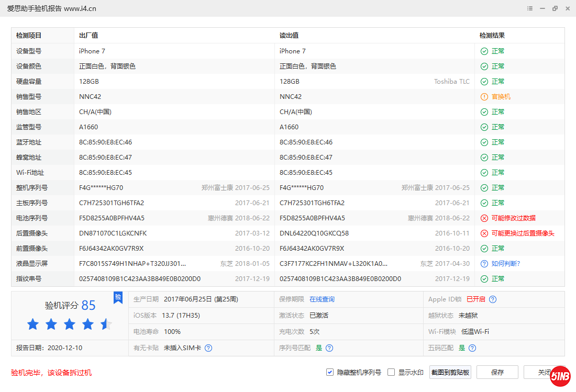The height and width of the screenshot is (392, 576).
Task: Click the green check icon in Wi-Fi地址 row
Action: [x=484, y=173]
